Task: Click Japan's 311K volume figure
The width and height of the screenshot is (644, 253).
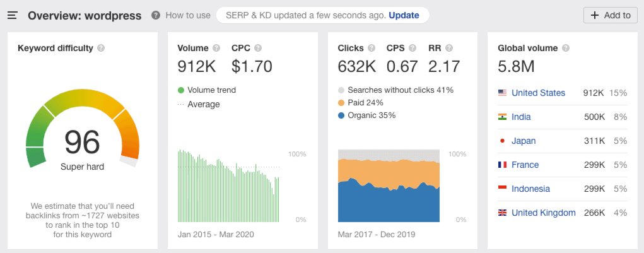Action: click(594, 141)
